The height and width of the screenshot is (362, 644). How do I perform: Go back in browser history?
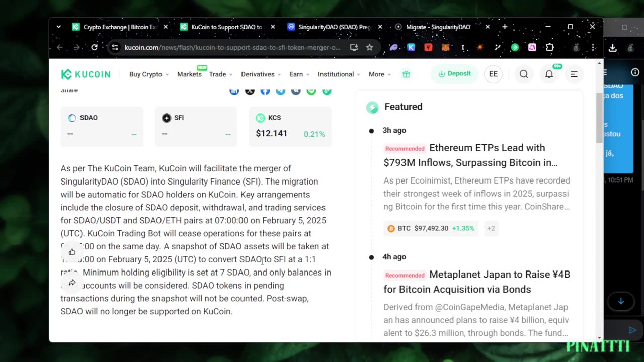pos(60,47)
